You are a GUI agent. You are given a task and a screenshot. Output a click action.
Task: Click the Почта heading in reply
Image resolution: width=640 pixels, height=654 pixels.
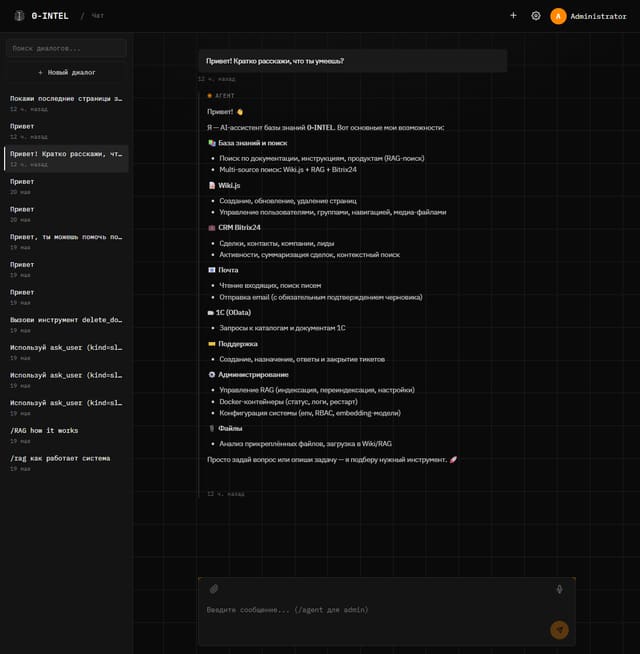228,270
